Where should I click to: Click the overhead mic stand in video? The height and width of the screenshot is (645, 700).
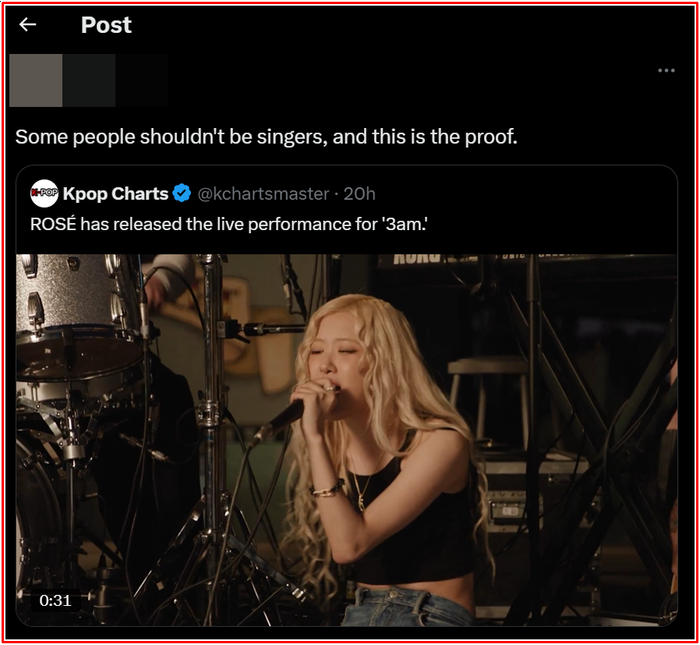click(x=270, y=328)
